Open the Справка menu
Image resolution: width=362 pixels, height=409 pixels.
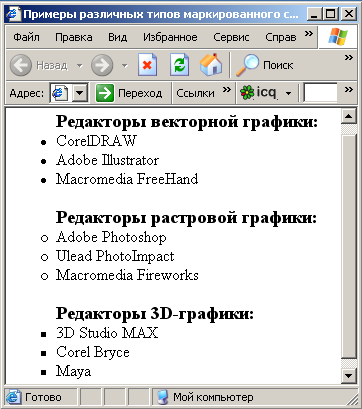click(281, 37)
